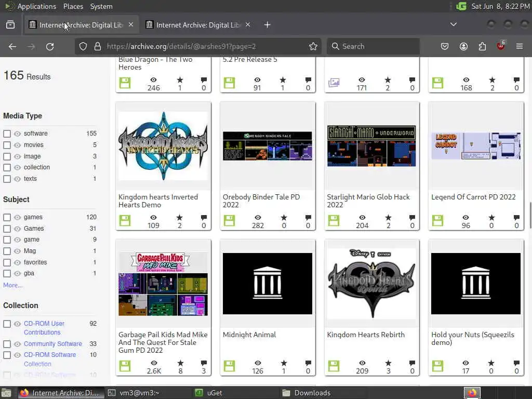Hide favorites subject using eye icon
The height and width of the screenshot is (399, 532).
(17, 262)
